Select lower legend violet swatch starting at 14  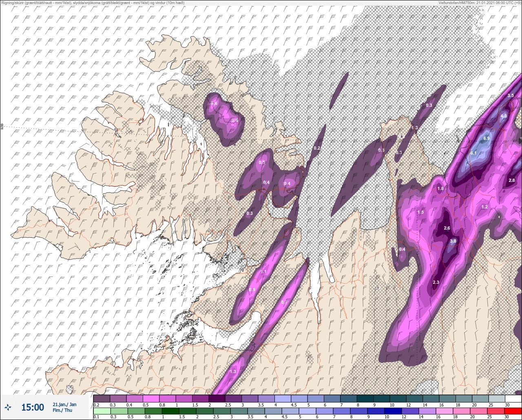click(x=427, y=411)
